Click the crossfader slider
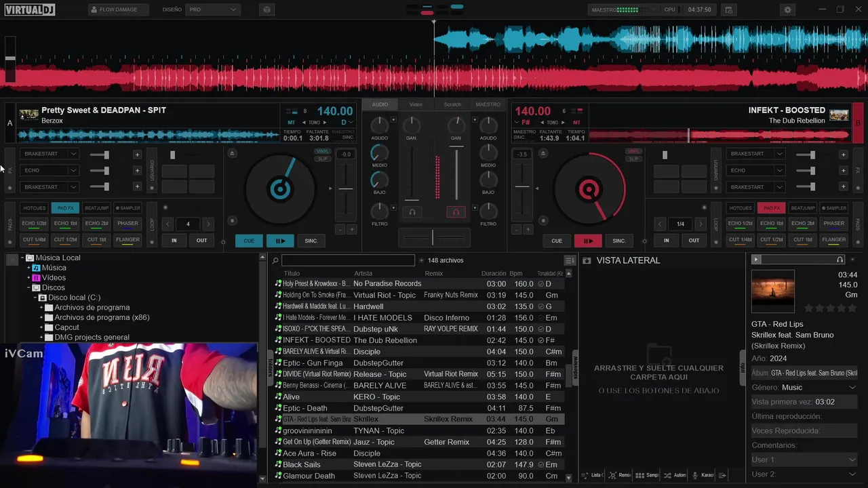This screenshot has height=488, width=868. coord(433,238)
